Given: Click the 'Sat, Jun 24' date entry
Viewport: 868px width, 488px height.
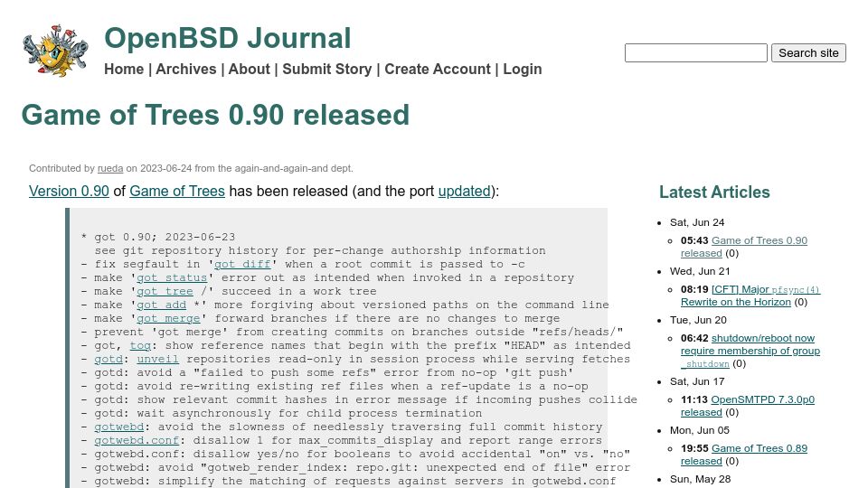Looking at the screenshot, I should 697,222.
